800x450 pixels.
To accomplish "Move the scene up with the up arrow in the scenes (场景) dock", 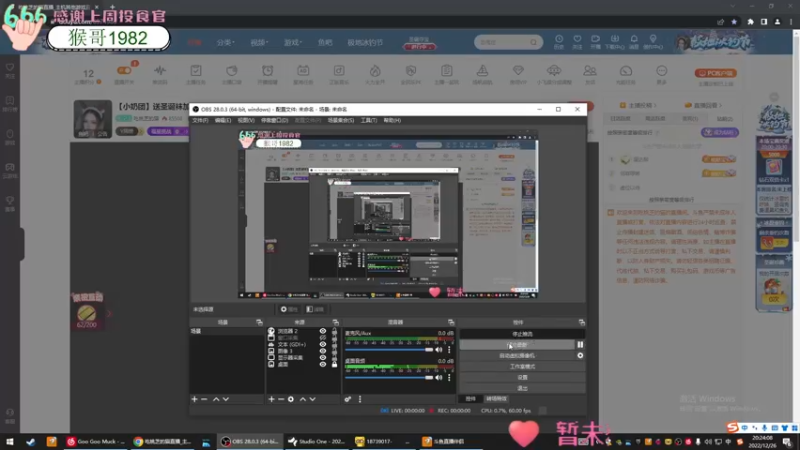I will click(x=216, y=399).
